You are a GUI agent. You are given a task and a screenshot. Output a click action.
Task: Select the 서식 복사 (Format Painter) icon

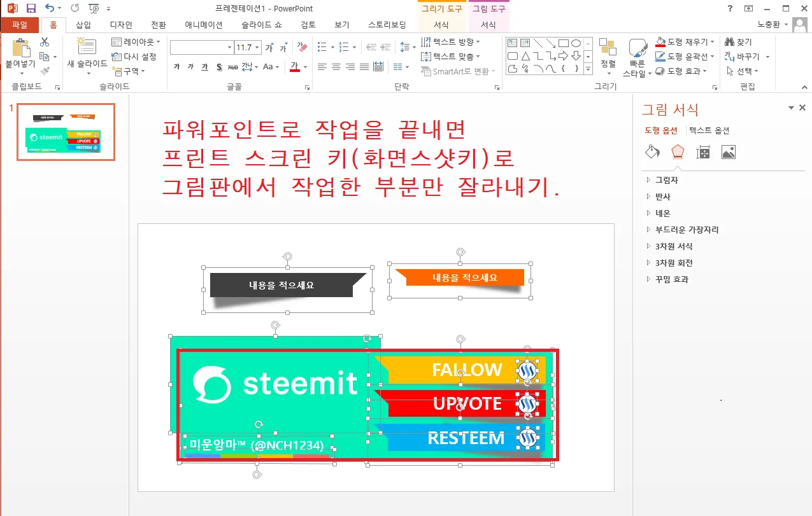(45, 71)
